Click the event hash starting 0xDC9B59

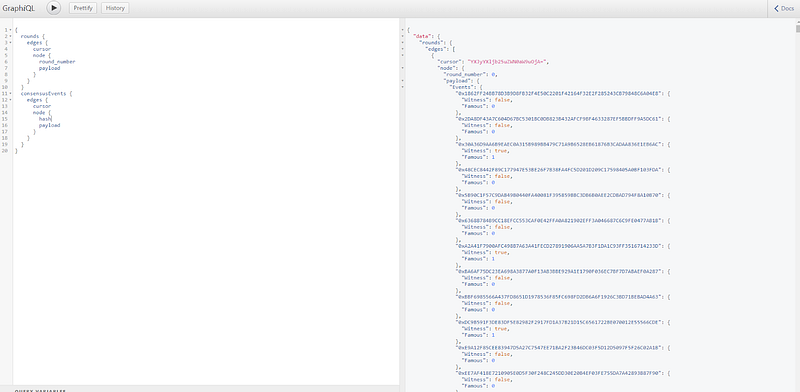[560, 322]
